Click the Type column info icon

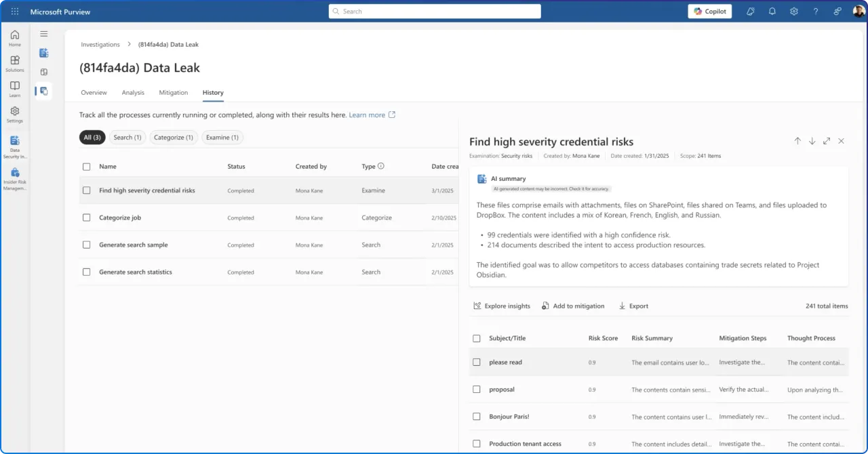click(x=381, y=166)
